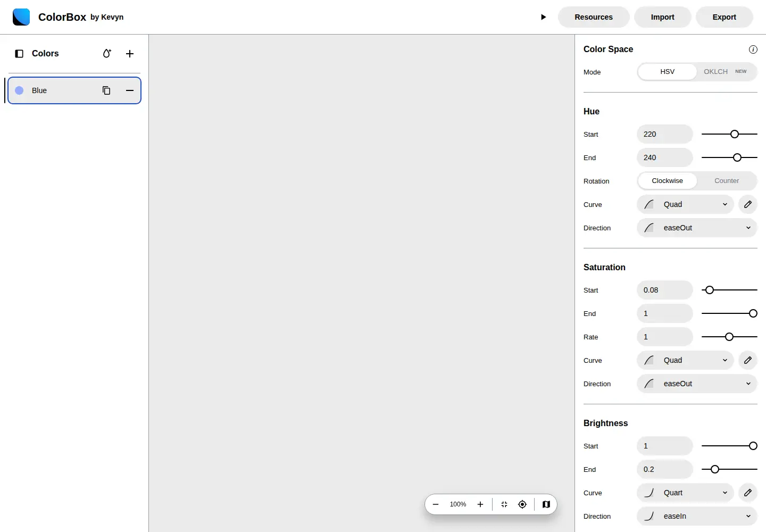The height and width of the screenshot is (532, 766).
Task: Remove the Blue color
Action: point(130,90)
